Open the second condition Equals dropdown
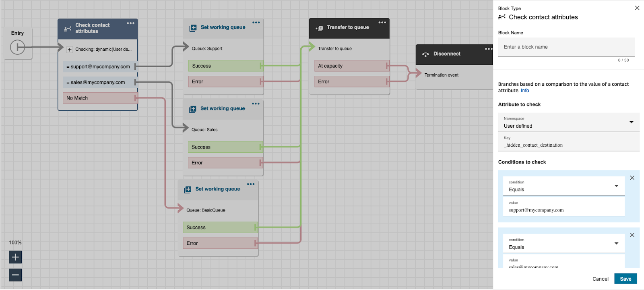644x290 pixels. click(563, 244)
